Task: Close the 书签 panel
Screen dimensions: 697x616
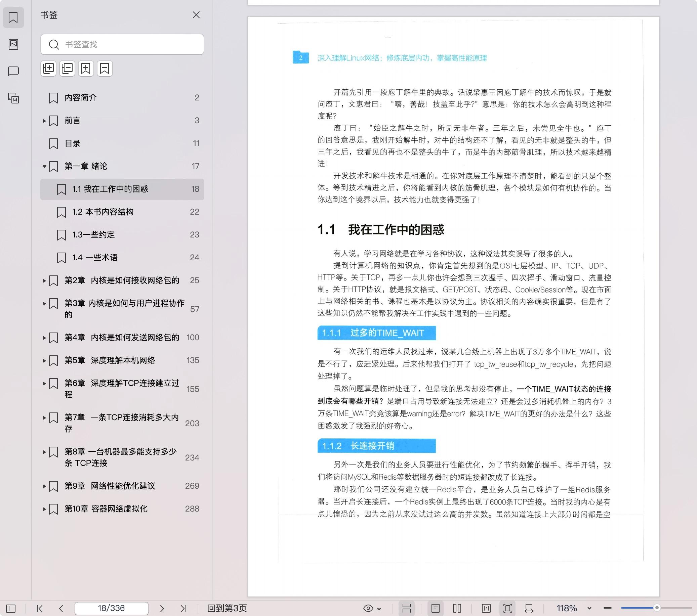Action: coord(196,15)
